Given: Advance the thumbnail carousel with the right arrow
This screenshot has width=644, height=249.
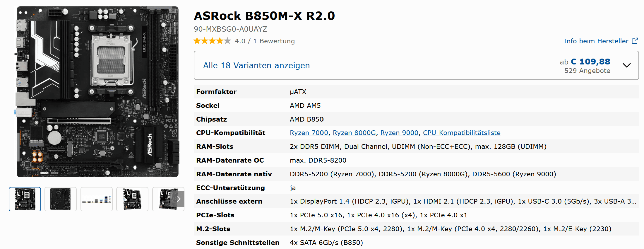Looking at the screenshot, I should coord(179,199).
